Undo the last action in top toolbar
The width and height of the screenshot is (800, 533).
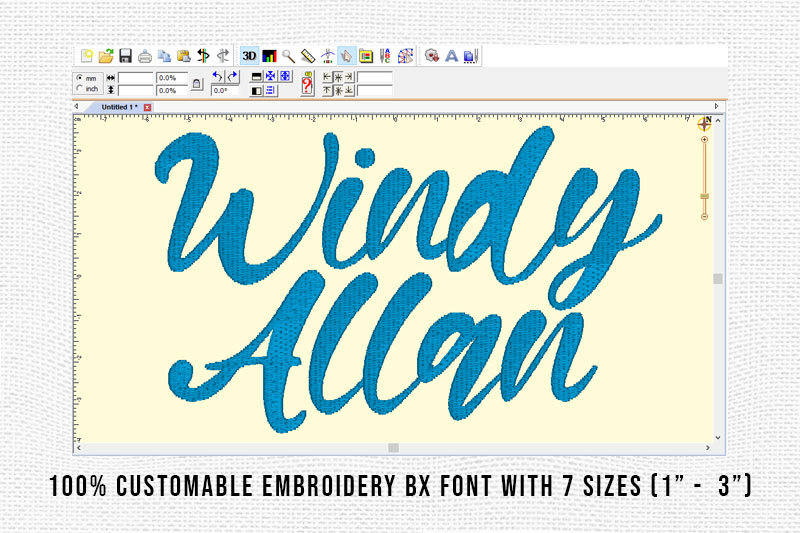pos(204,56)
